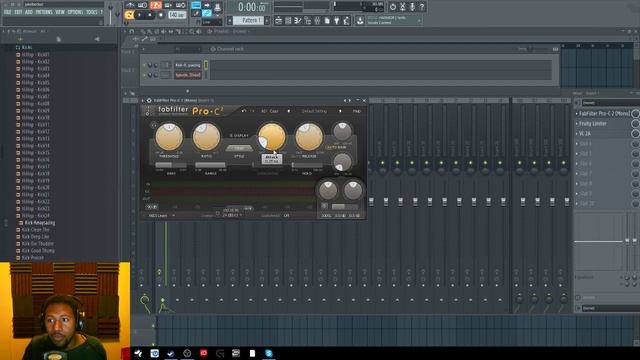
Task: Click the time display 0:00:00
Action: pyautogui.click(x=251, y=7)
